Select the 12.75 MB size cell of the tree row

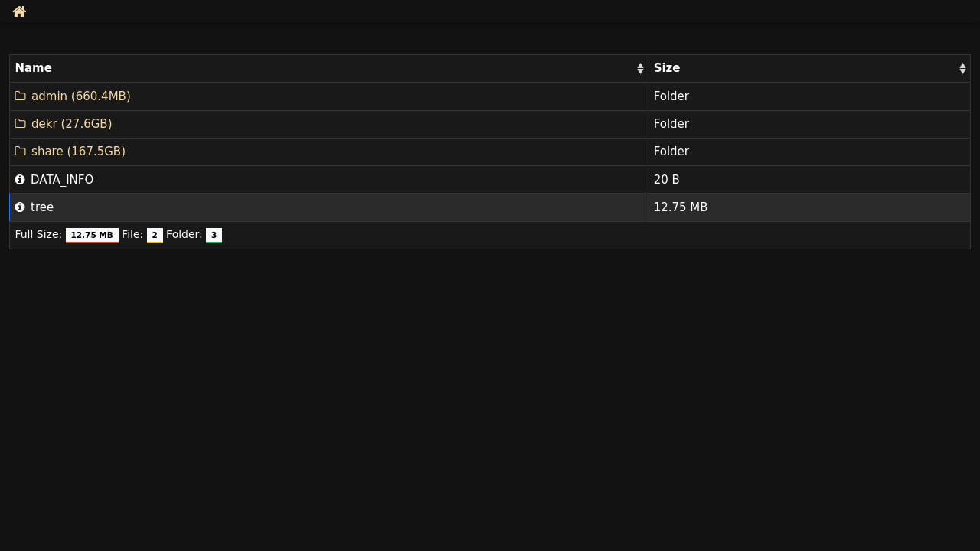click(808, 207)
